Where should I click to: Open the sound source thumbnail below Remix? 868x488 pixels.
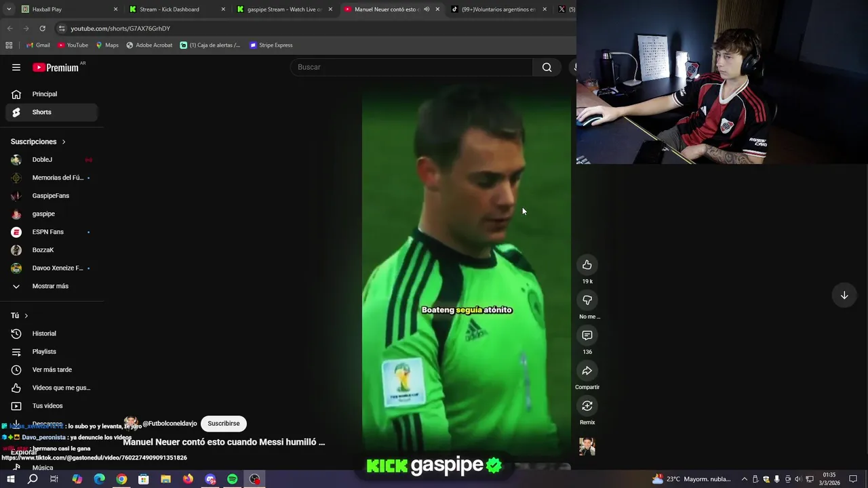coord(587,447)
